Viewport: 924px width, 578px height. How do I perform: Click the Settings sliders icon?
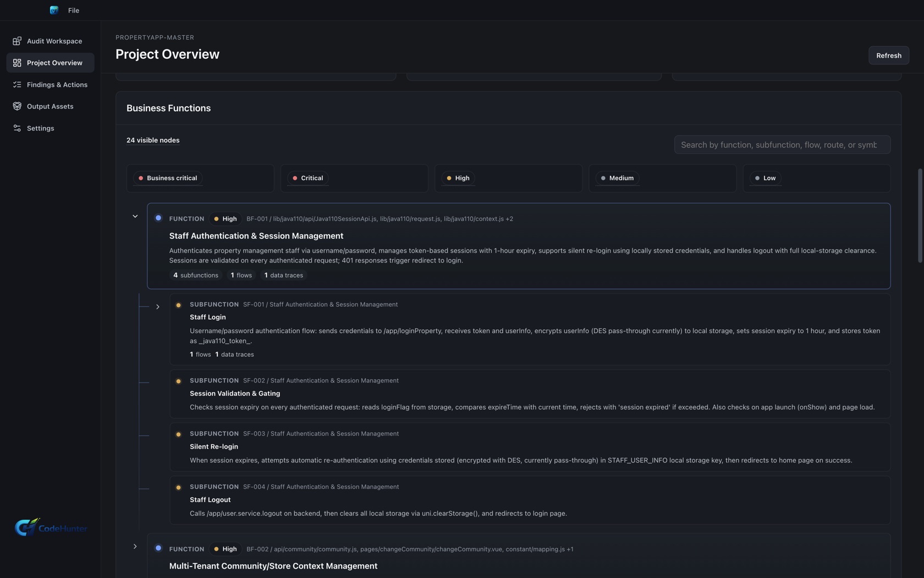point(17,128)
